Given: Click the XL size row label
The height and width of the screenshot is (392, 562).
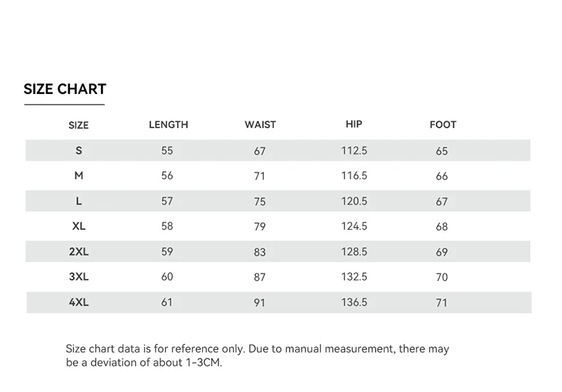Looking at the screenshot, I should (x=78, y=226).
